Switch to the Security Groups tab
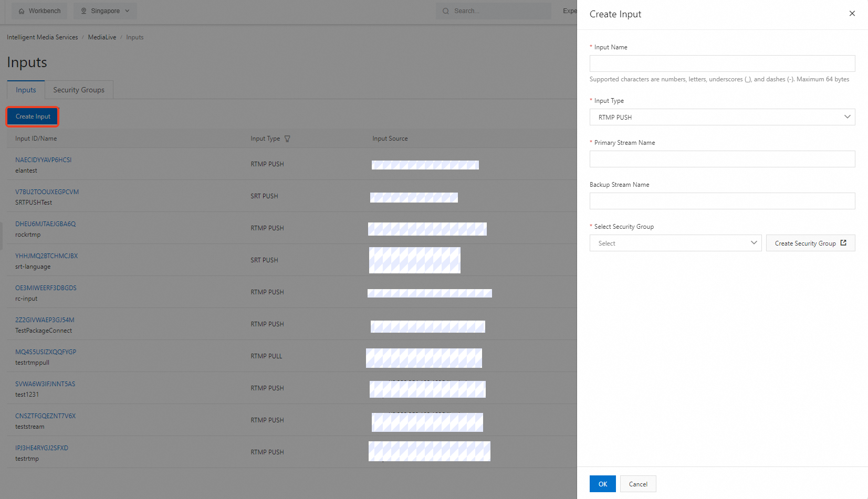 [x=78, y=89]
